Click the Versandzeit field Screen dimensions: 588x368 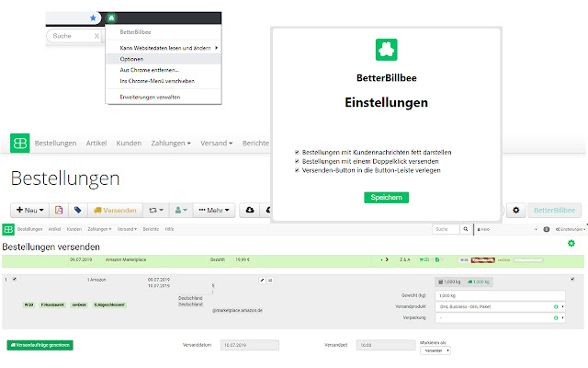pos(386,345)
